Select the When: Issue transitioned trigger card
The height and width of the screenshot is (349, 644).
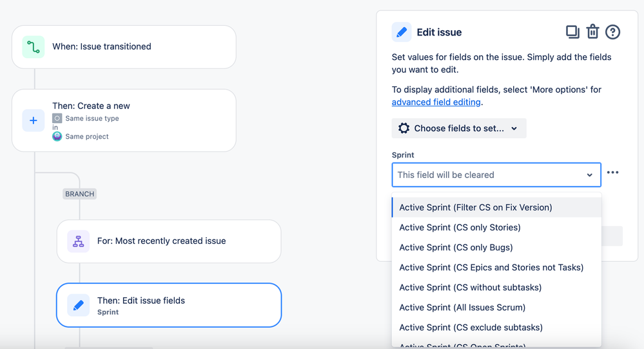pos(124,47)
